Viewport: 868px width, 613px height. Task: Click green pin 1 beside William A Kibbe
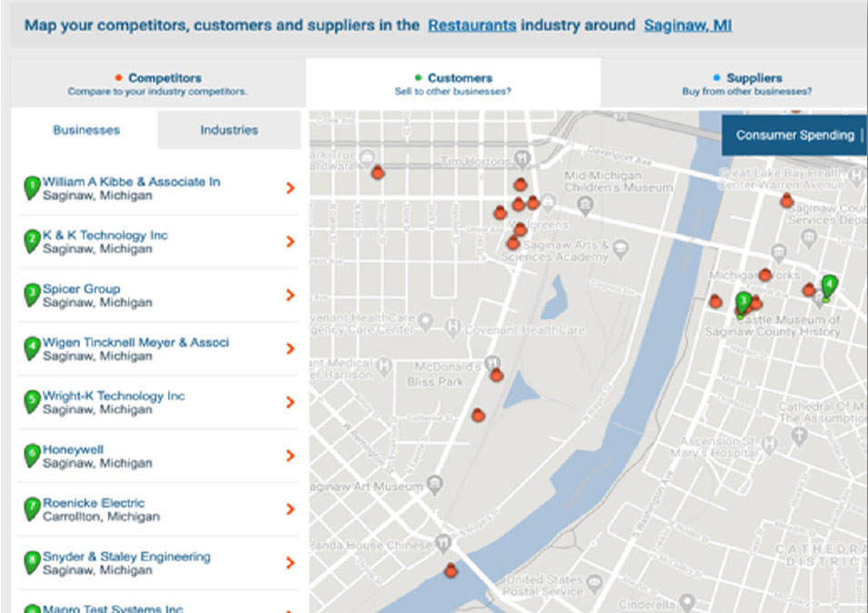pos(32,188)
